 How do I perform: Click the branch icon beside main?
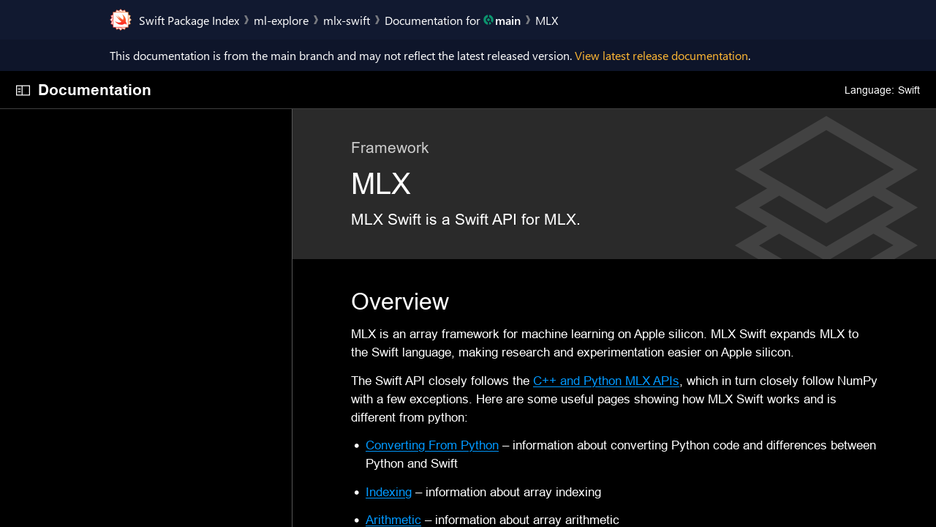[488, 20]
